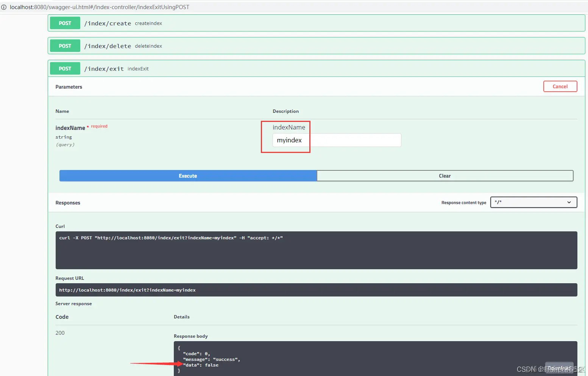Click the POST badge for /index/delete

coord(65,46)
